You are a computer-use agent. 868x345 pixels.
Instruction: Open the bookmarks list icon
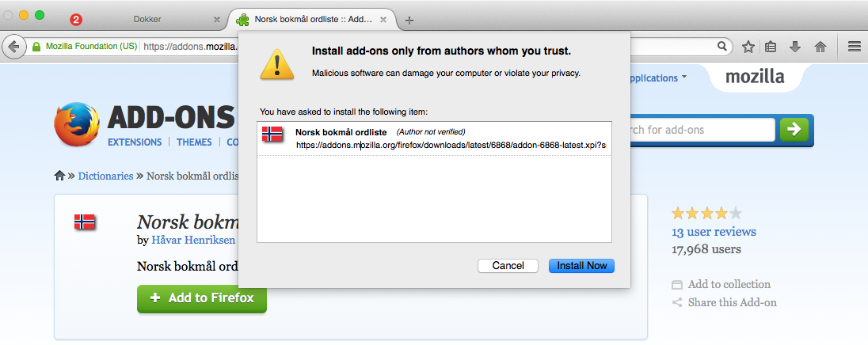[771, 47]
